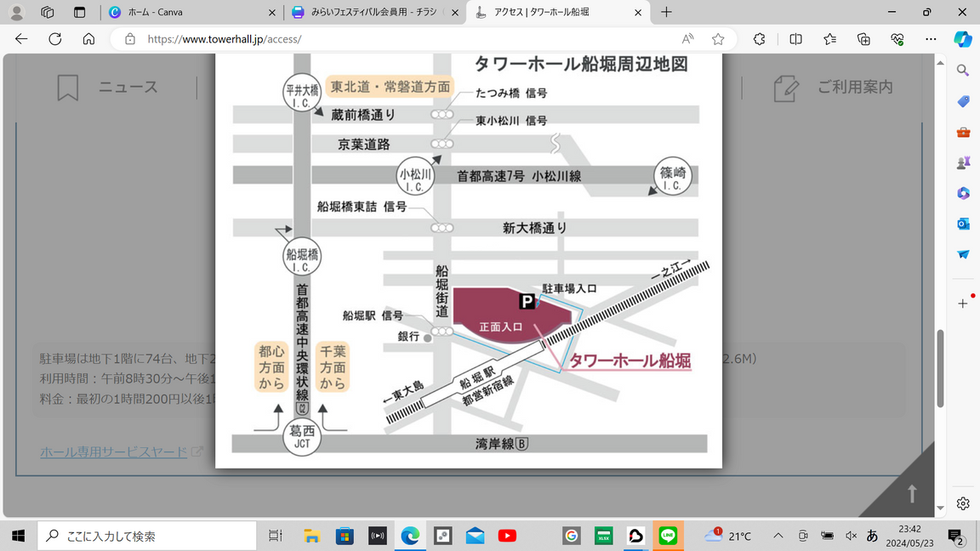980x551 pixels.
Task: Toggle split screen view
Action: 795,39
